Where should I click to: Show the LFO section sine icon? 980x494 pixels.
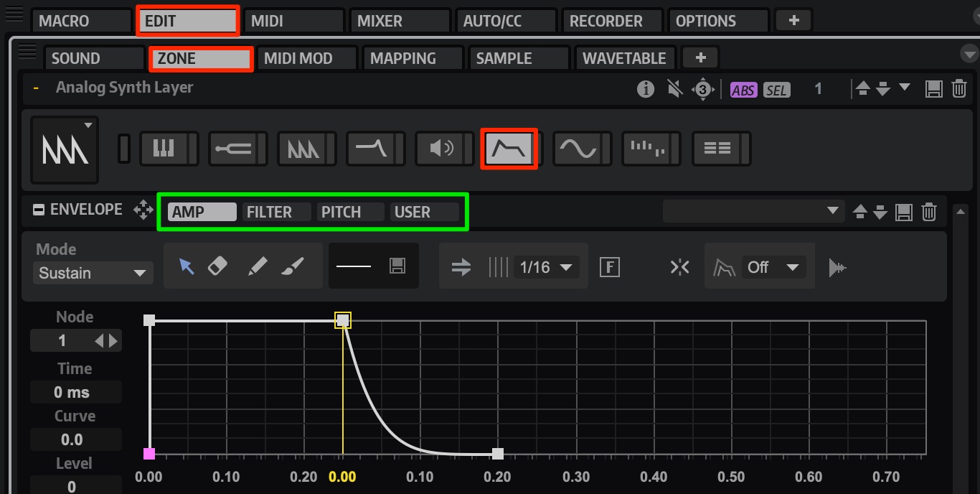(x=578, y=149)
